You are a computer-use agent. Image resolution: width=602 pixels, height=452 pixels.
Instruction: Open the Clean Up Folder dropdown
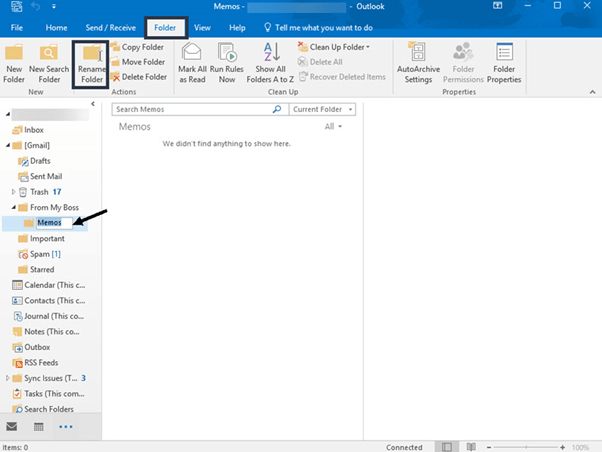pos(339,47)
